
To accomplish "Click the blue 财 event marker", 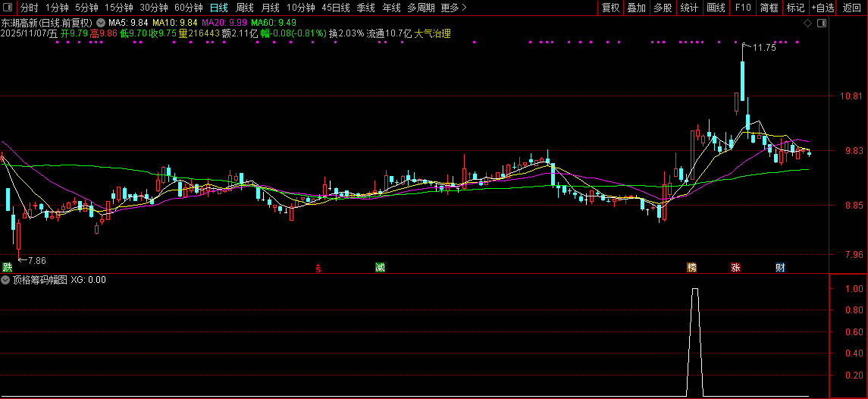I will [x=780, y=267].
